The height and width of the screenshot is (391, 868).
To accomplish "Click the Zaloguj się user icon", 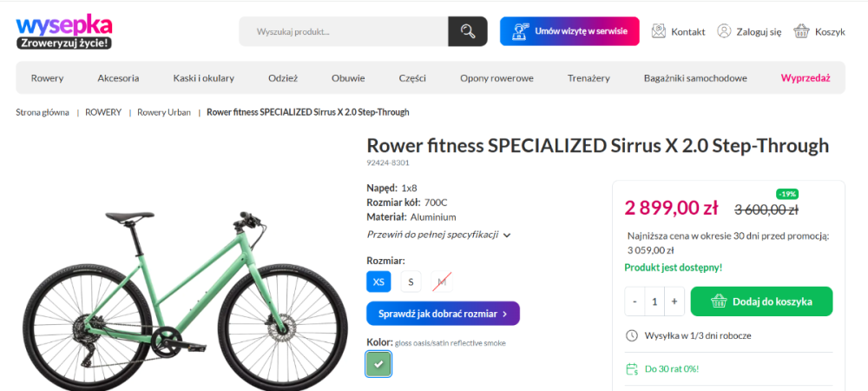I will pyautogui.click(x=724, y=31).
